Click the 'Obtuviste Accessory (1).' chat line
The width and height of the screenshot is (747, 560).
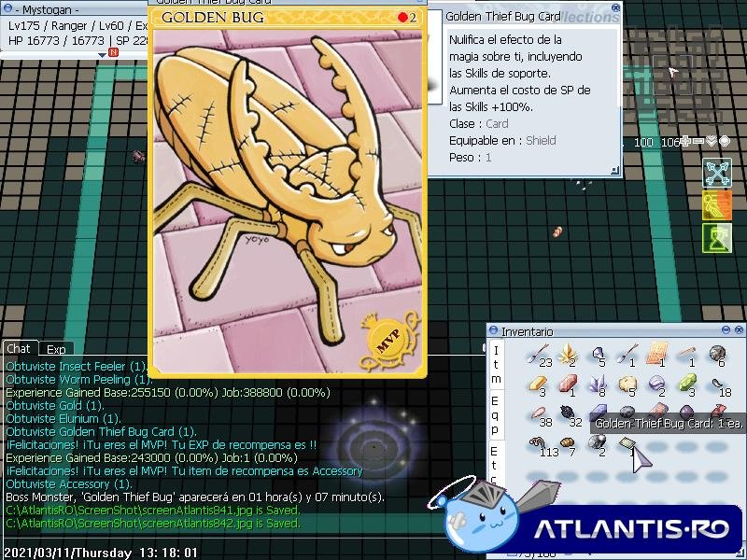(68, 484)
